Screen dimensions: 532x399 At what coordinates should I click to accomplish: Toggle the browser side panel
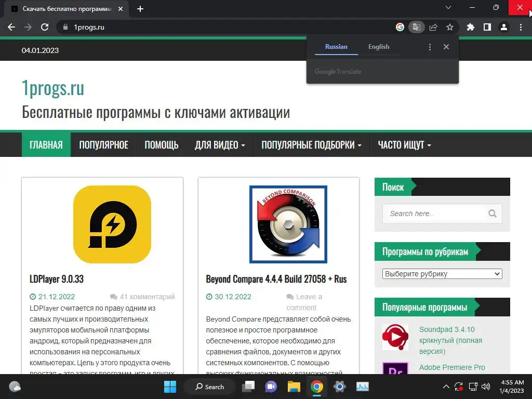pos(487,27)
